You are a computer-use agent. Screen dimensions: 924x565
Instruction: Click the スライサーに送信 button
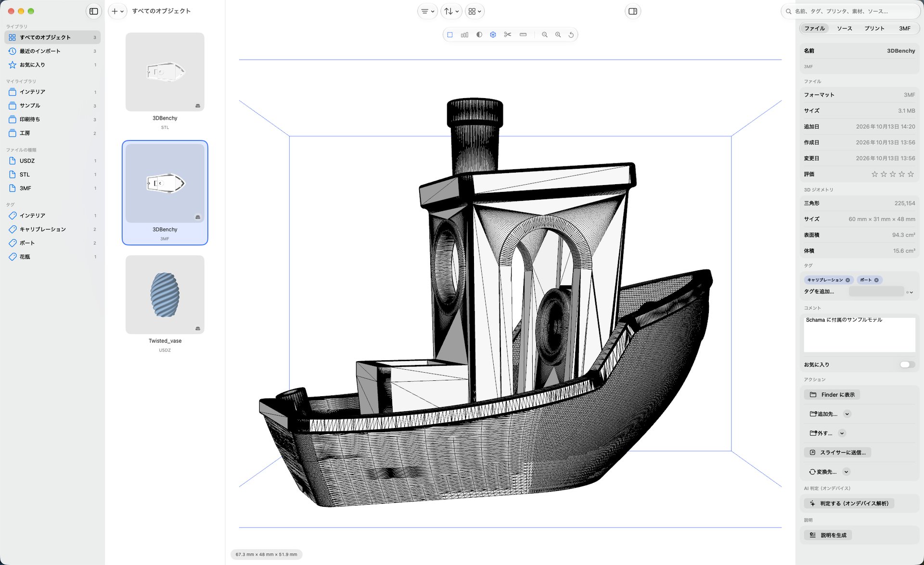[838, 452]
